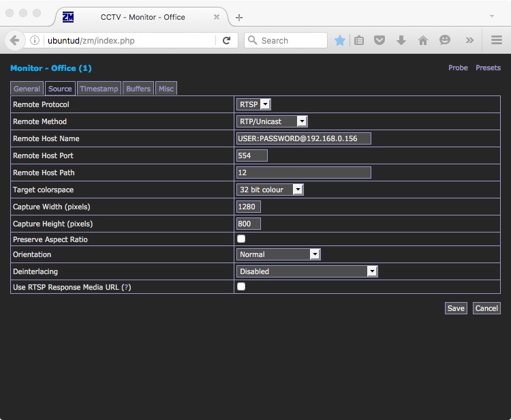The width and height of the screenshot is (511, 420).
Task: Click the browser URL address bar
Action: tap(130, 40)
